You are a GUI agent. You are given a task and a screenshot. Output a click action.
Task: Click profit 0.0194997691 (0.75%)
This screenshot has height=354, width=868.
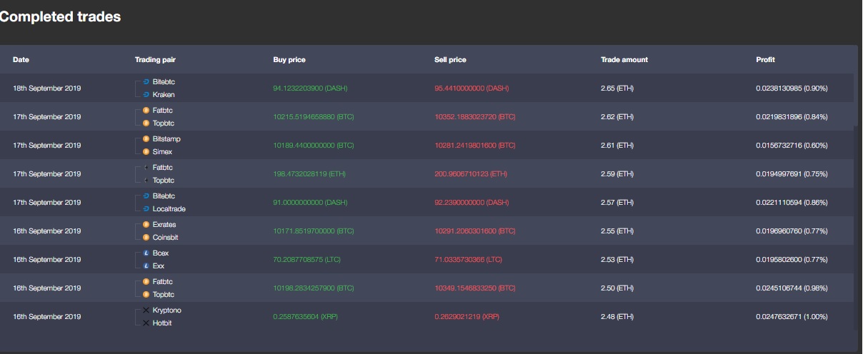pyautogui.click(x=792, y=174)
